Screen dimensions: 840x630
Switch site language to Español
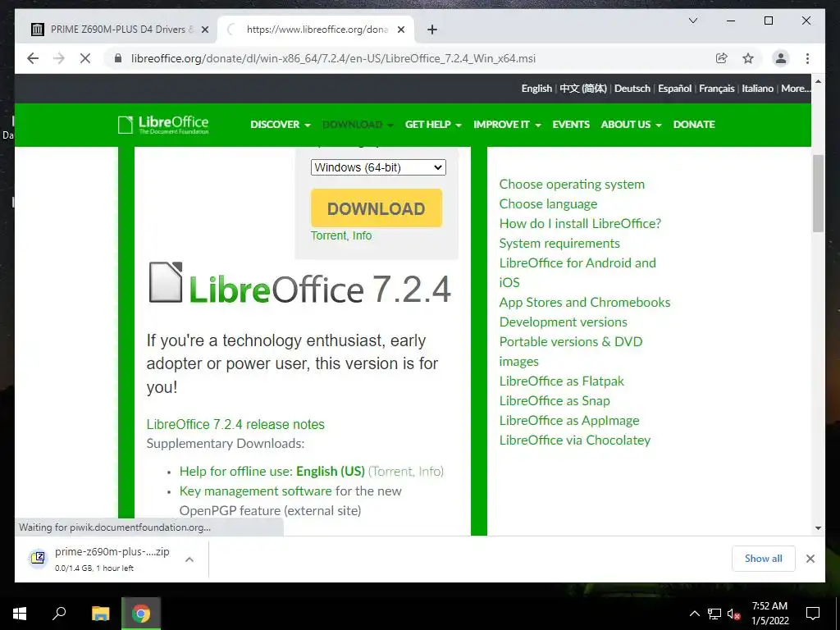click(674, 89)
